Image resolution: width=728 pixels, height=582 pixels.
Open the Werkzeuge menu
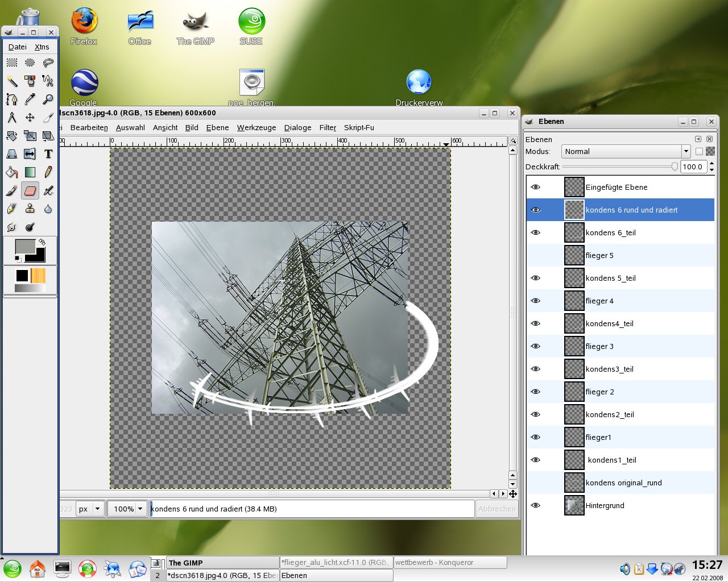tap(257, 127)
